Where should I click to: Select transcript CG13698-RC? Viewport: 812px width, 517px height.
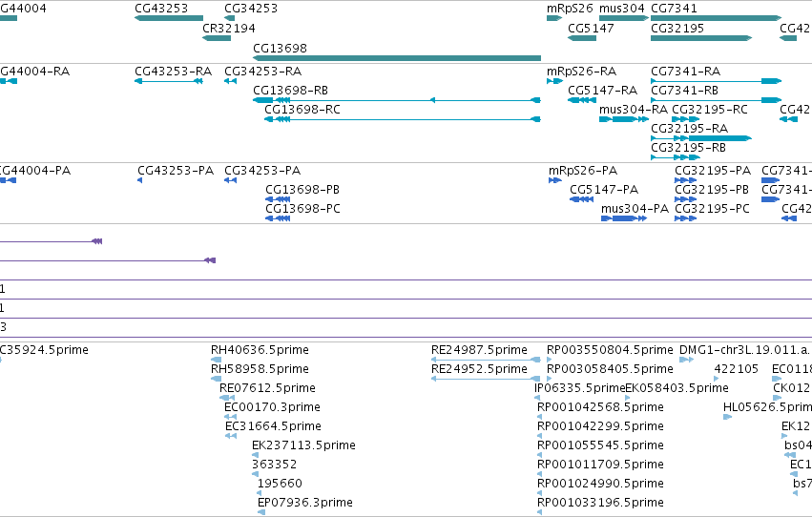click(403, 119)
